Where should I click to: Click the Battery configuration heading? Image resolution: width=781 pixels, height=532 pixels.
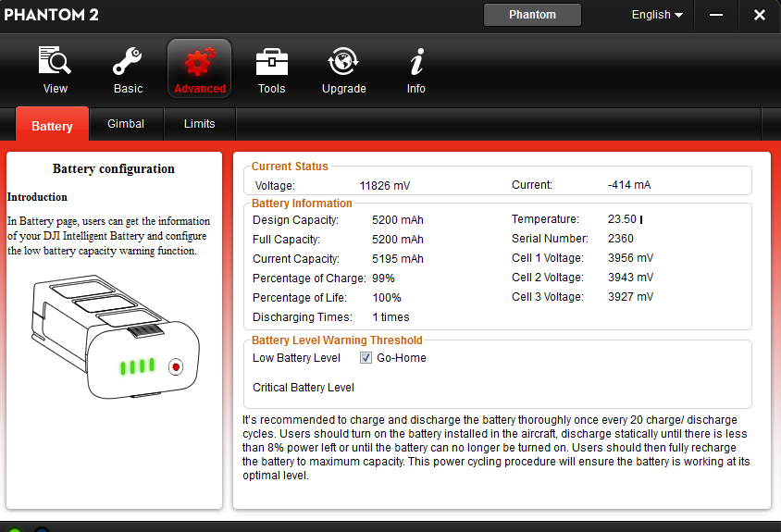tap(114, 169)
